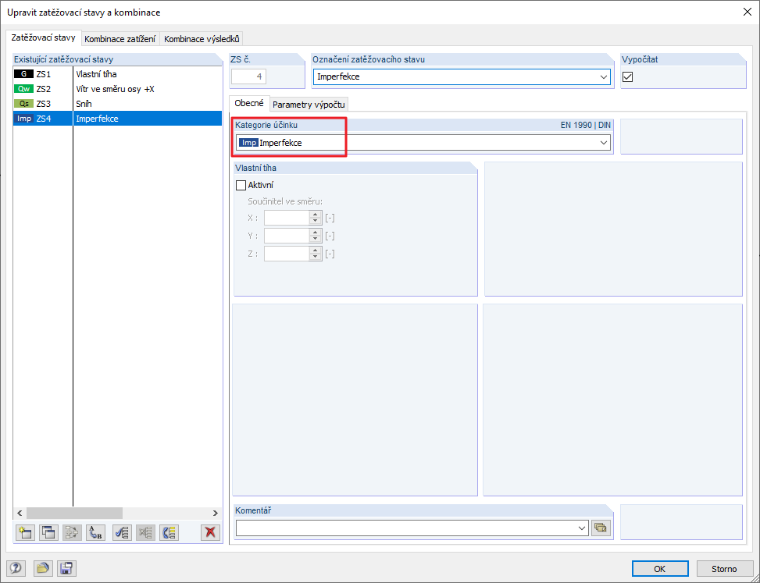760x583 pixels.
Task: Click the grayed-out flowchart icon in list toolbar
Action: (72, 533)
